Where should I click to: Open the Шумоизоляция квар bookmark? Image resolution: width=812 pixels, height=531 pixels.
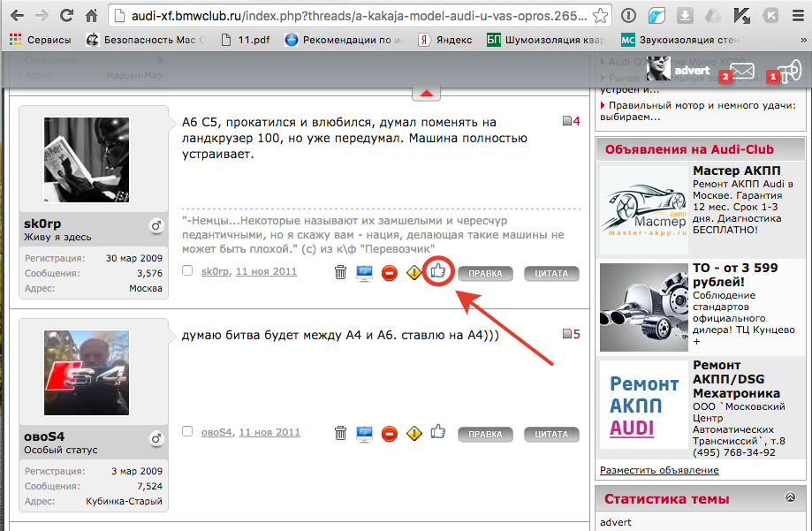click(x=546, y=40)
